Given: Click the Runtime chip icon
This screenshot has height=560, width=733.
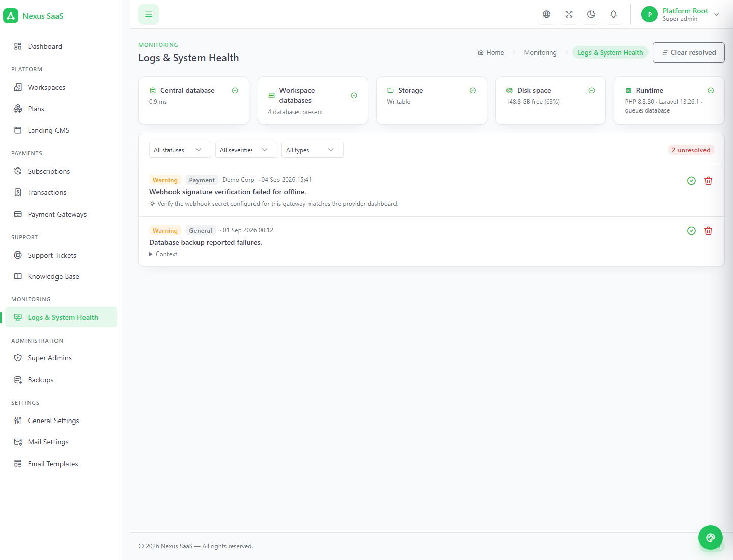Looking at the screenshot, I should [x=628, y=90].
